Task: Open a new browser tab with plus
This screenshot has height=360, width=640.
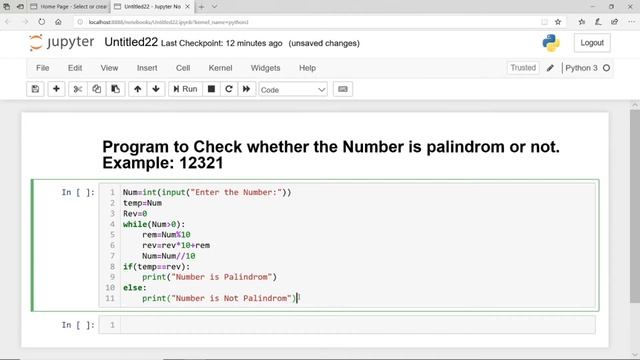Action: click(x=201, y=7)
